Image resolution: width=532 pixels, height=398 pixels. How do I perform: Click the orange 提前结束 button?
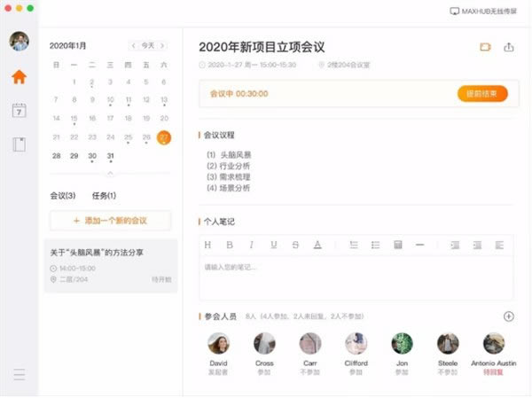482,94
